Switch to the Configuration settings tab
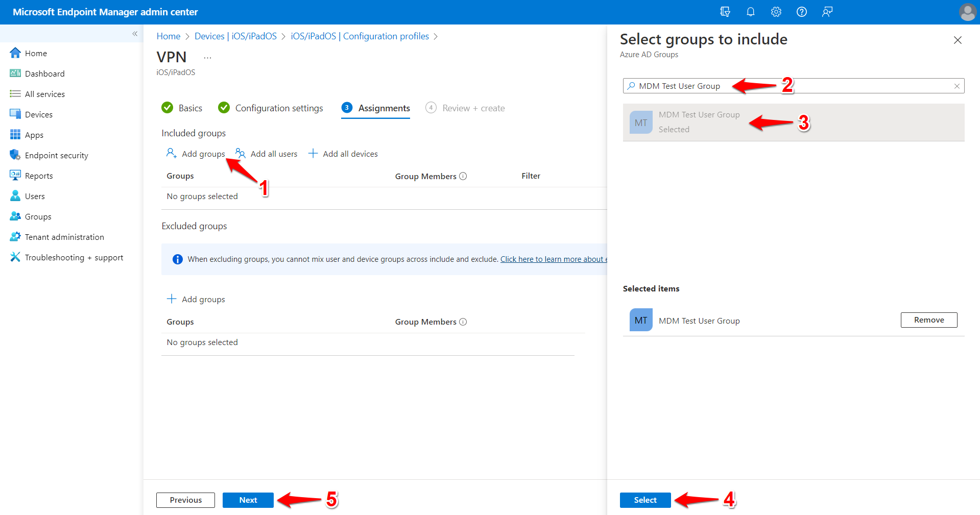Screen dimensions: 980x515 coord(278,108)
